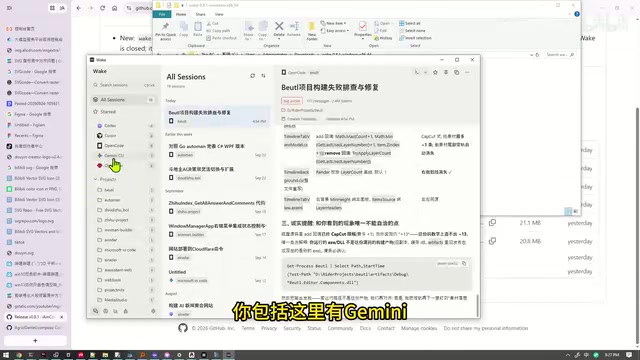Image resolution: width=640 pixels, height=360 pixels.
Task: Open the File tab in Explorer
Action: (x=162, y=14)
